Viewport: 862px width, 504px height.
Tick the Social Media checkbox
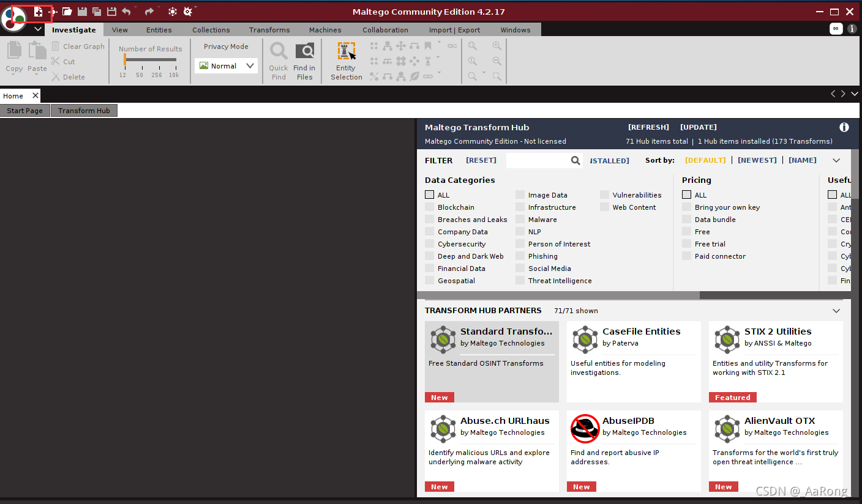pyautogui.click(x=520, y=268)
